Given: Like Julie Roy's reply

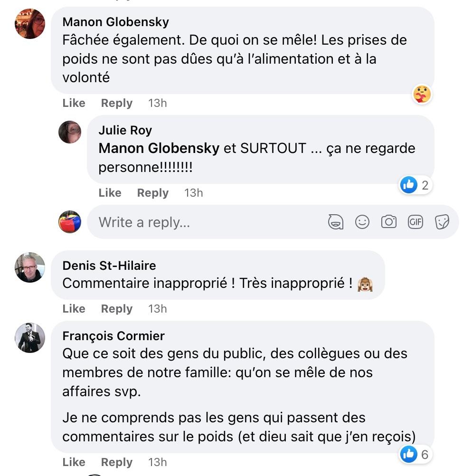Looking at the screenshot, I should 110,193.
